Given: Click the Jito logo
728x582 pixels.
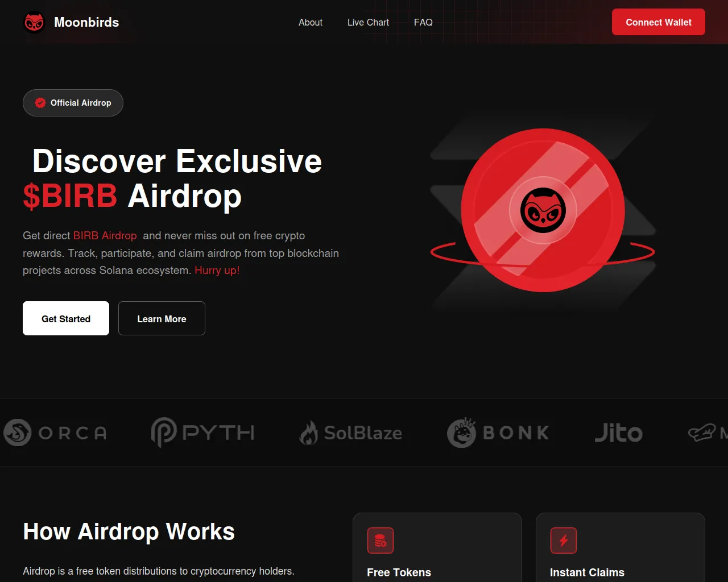Looking at the screenshot, I should [x=619, y=433].
